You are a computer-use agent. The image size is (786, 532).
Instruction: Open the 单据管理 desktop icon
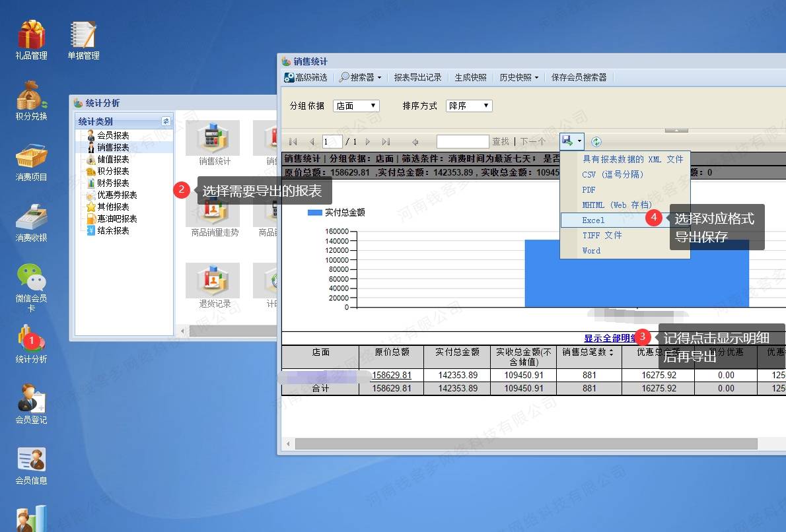pyautogui.click(x=83, y=40)
